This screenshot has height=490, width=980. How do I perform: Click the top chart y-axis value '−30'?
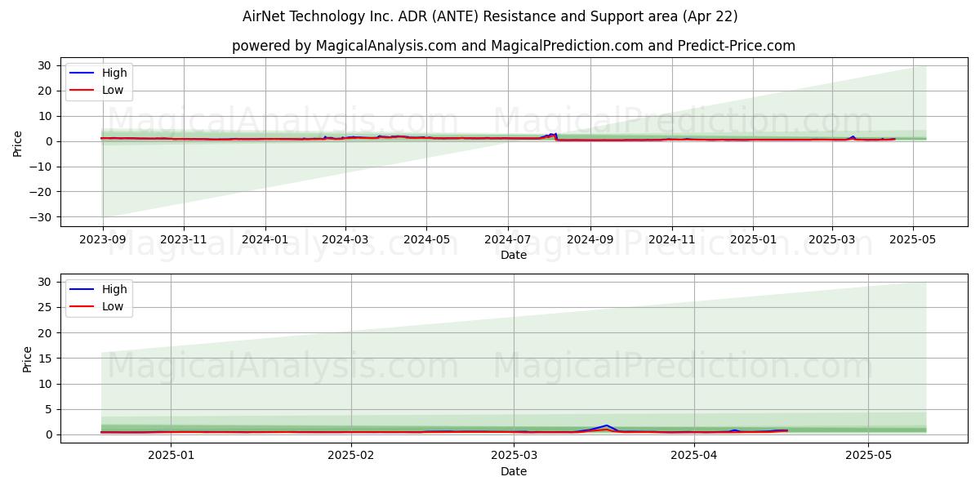41,217
